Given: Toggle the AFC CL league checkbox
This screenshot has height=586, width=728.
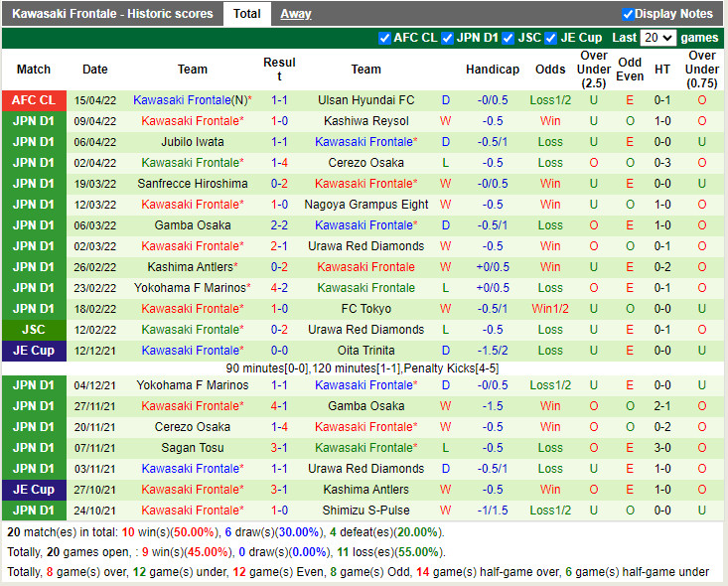Looking at the screenshot, I should click(384, 38).
